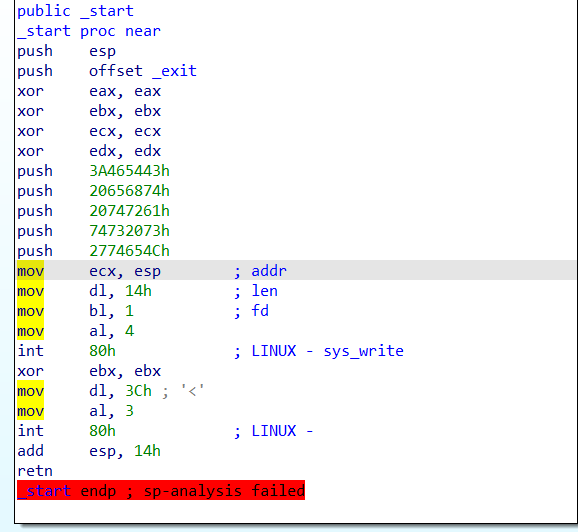The width and height of the screenshot is (578, 532).
Task: Select the 'xor ebx, ebx' line after sys_write
Action: [x=89, y=371]
